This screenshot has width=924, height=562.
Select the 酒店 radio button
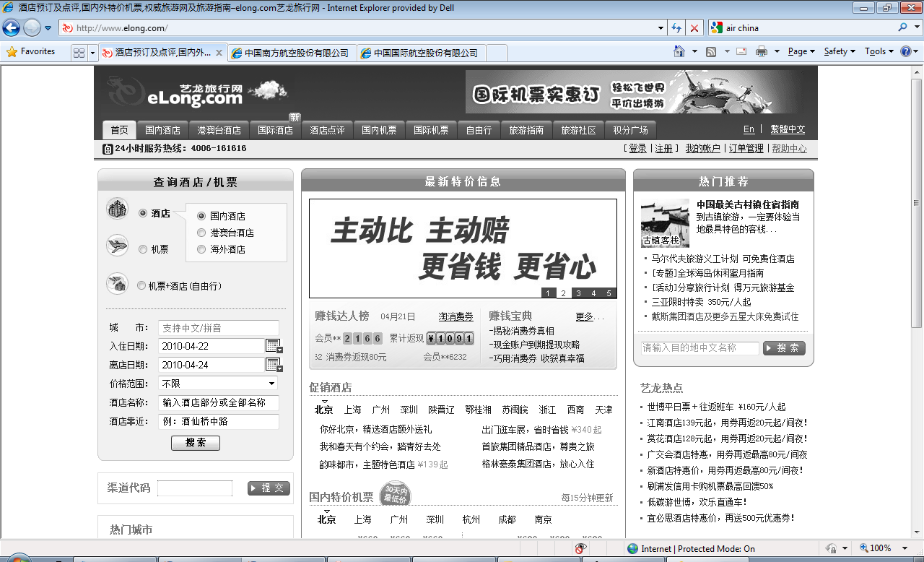[143, 213]
